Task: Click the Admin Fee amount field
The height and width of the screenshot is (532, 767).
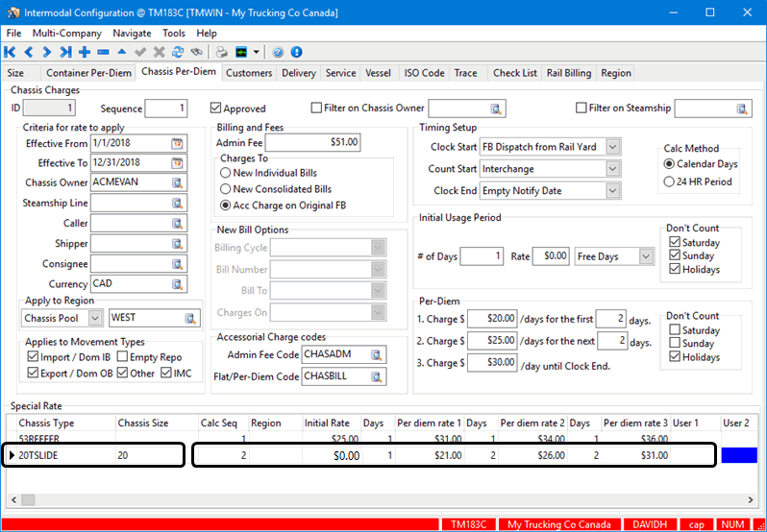Action: pos(313,142)
